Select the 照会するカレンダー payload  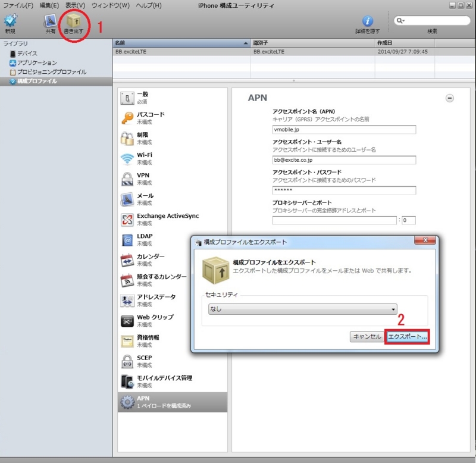(x=155, y=280)
